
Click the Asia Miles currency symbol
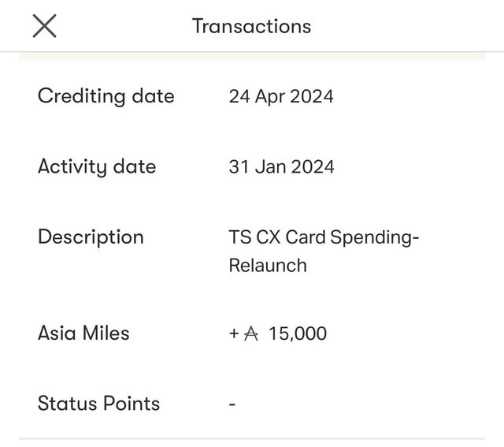(x=251, y=333)
